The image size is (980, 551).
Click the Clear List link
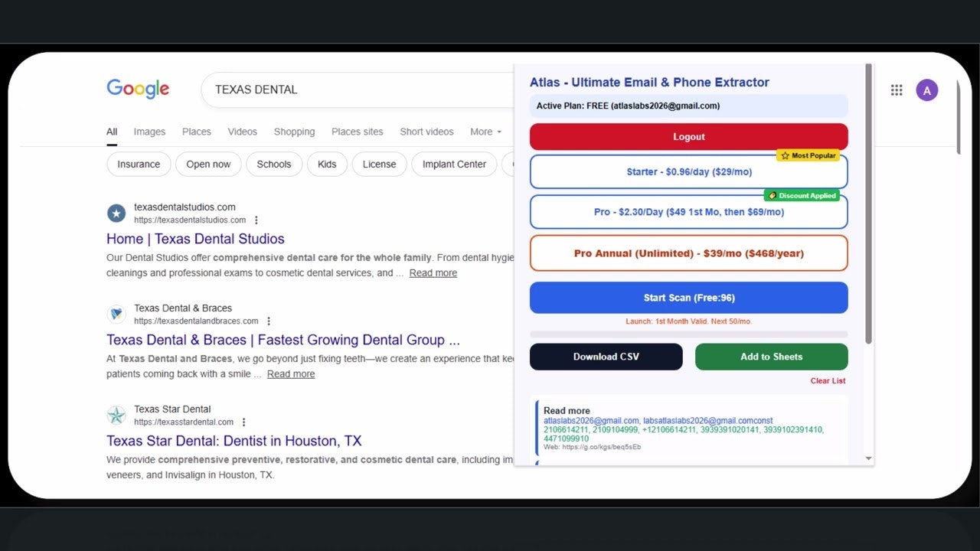828,380
